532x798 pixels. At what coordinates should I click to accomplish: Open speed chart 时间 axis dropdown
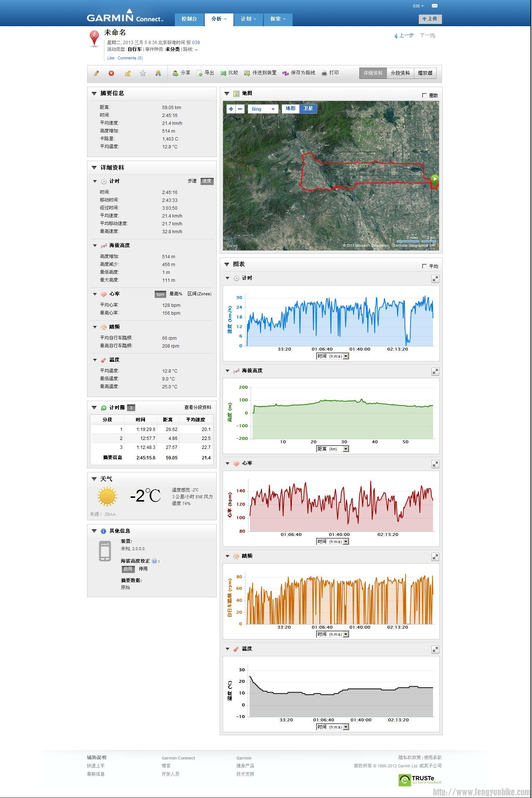(x=332, y=356)
